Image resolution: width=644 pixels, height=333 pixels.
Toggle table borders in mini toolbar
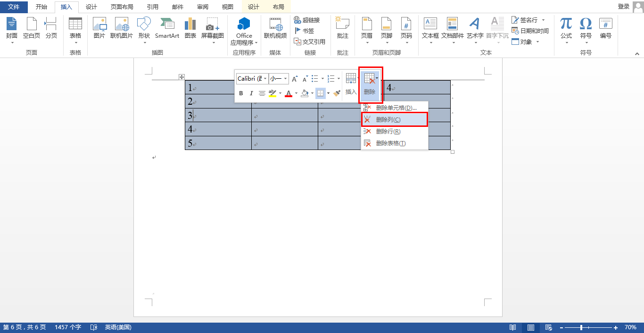pos(321,93)
